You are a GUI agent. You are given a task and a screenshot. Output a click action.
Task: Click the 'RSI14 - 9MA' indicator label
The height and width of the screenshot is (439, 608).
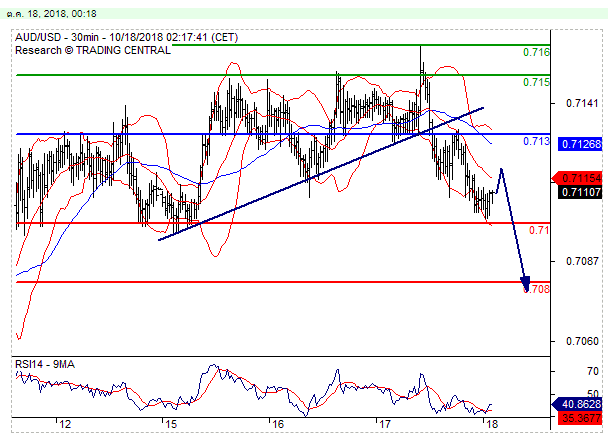click(45, 364)
